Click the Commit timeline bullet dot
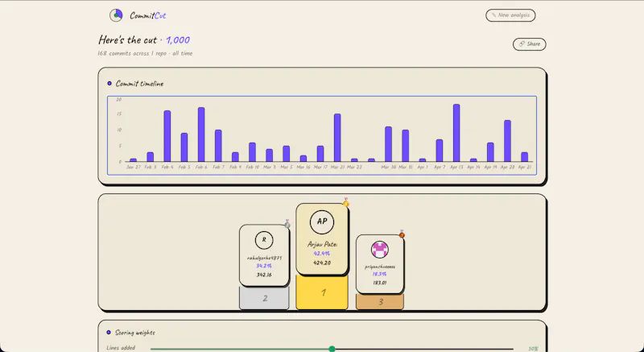This screenshot has height=352, width=644. click(x=109, y=84)
